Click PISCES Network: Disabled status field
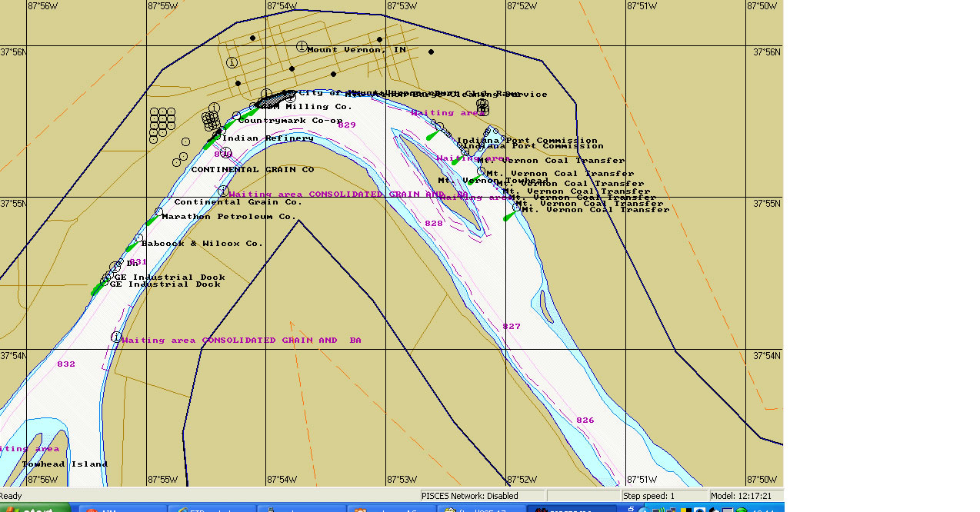The height and width of the screenshot is (512, 980). [x=482, y=496]
